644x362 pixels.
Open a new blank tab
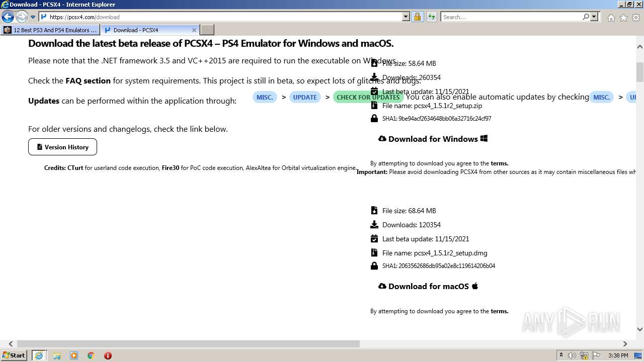click(x=207, y=30)
